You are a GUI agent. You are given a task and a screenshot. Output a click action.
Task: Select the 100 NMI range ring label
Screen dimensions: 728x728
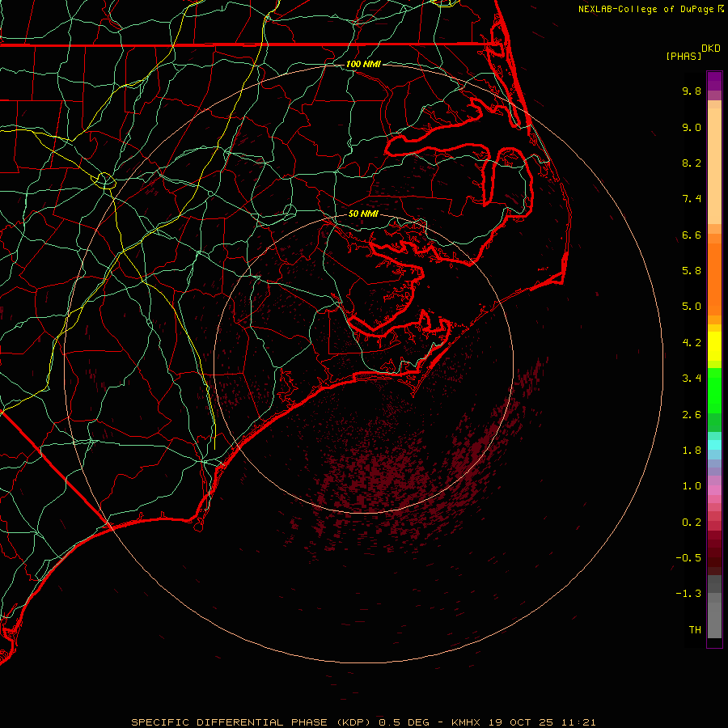[362, 64]
